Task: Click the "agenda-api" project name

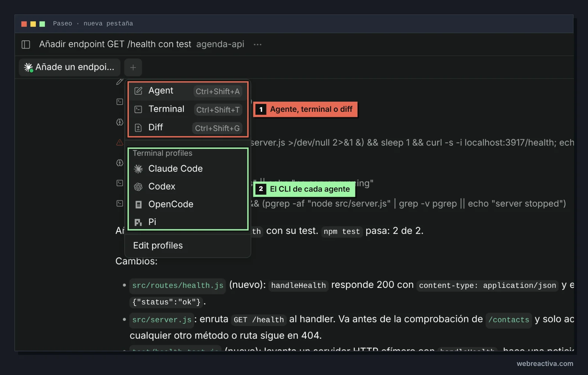Action: coord(220,44)
